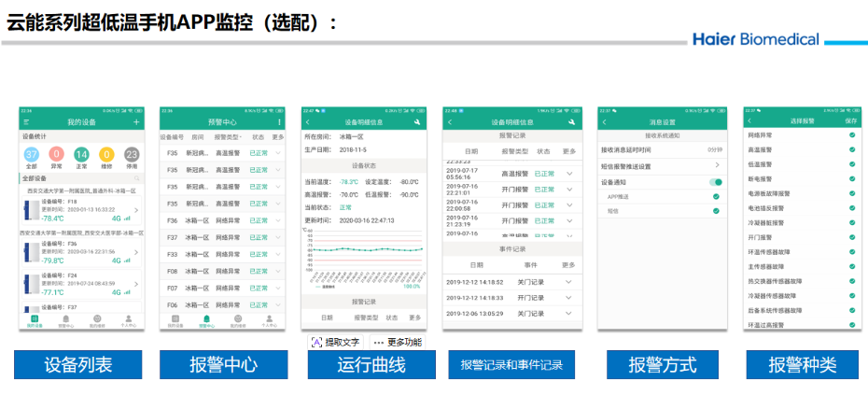Switch to 个人中心 tab on 预警中心 screen

(x=269, y=322)
